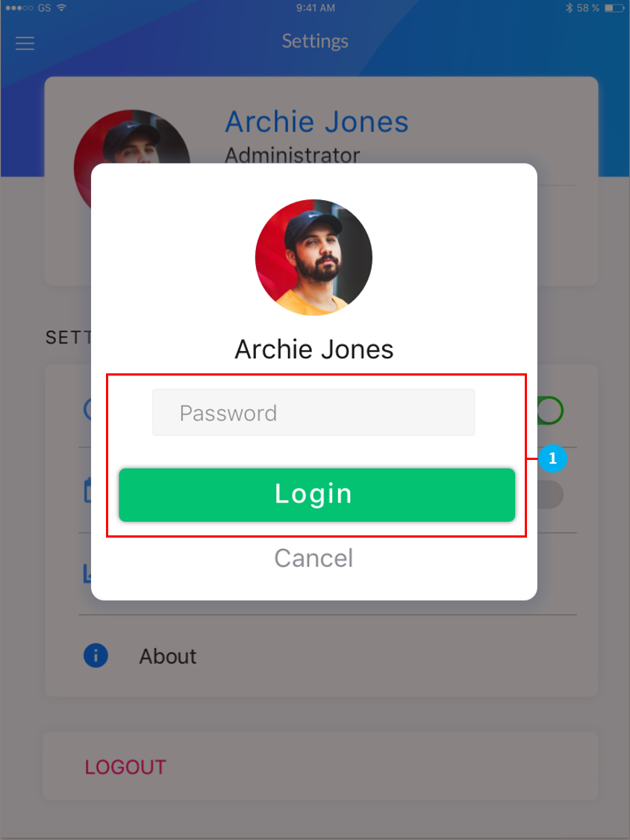The image size is (630, 840).
Task: Click the partly hidden chart icon left of dialog
Action: (x=88, y=573)
